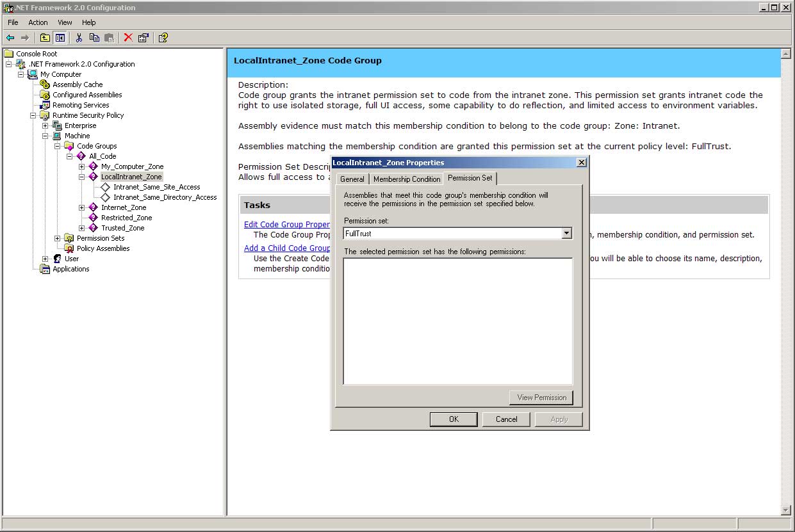This screenshot has height=532, width=795.
Task: Click the Permission Set tab
Action: pyautogui.click(x=470, y=178)
